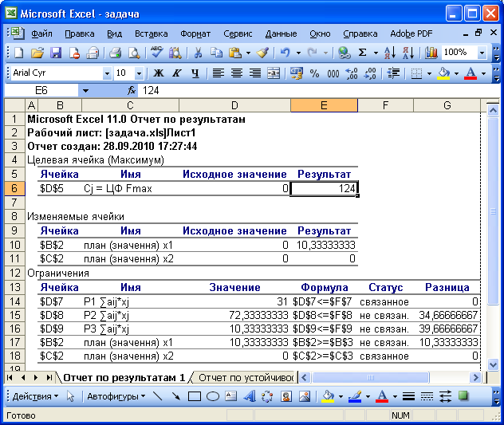Viewport: 504px width, 425px height.
Task: Sort ascending with the A-Я icon
Action: pos(390,53)
